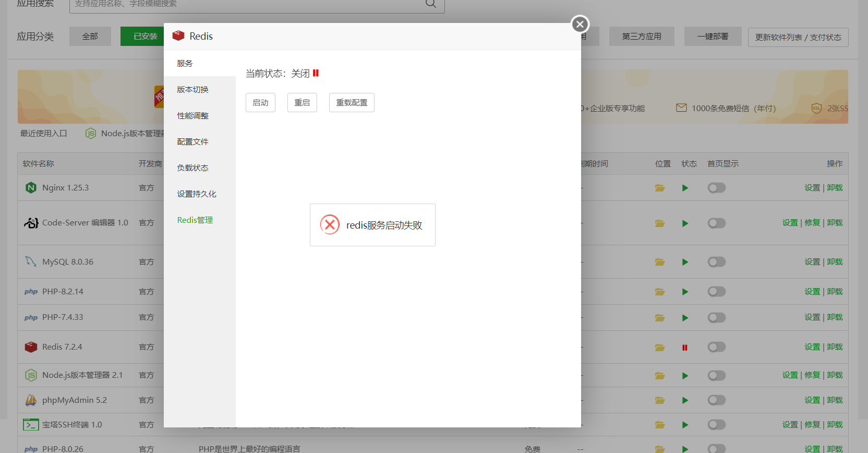Select the 全部 category filter
The width and height of the screenshot is (868, 453).
click(90, 36)
